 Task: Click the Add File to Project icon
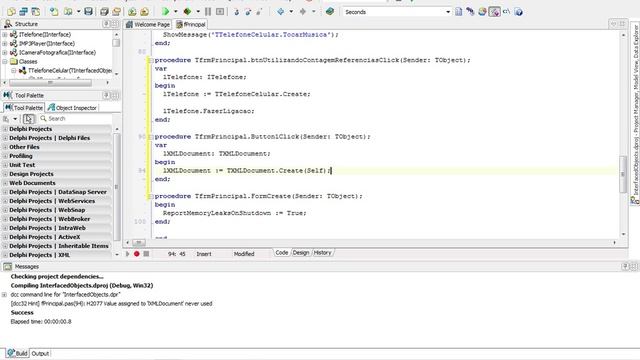click(132, 12)
